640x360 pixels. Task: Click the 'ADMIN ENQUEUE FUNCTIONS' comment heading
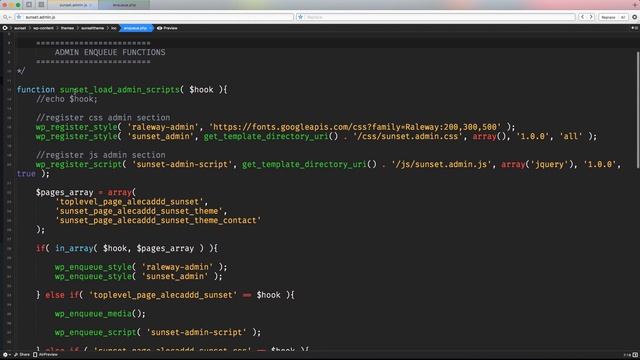pos(110,52)
